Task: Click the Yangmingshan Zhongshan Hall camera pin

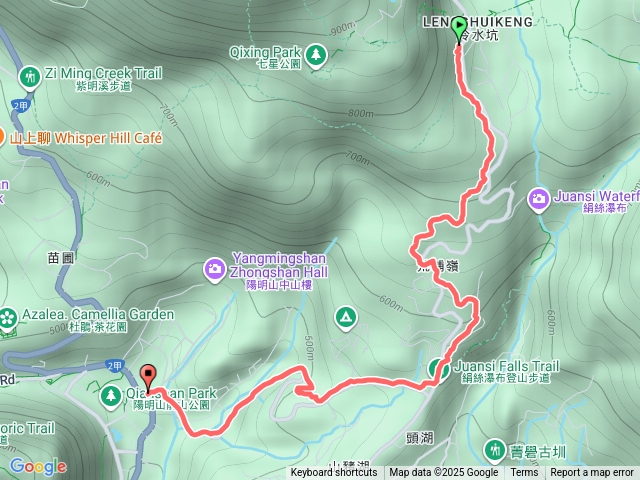Action: pyautogui.click(x=215, y=270)
